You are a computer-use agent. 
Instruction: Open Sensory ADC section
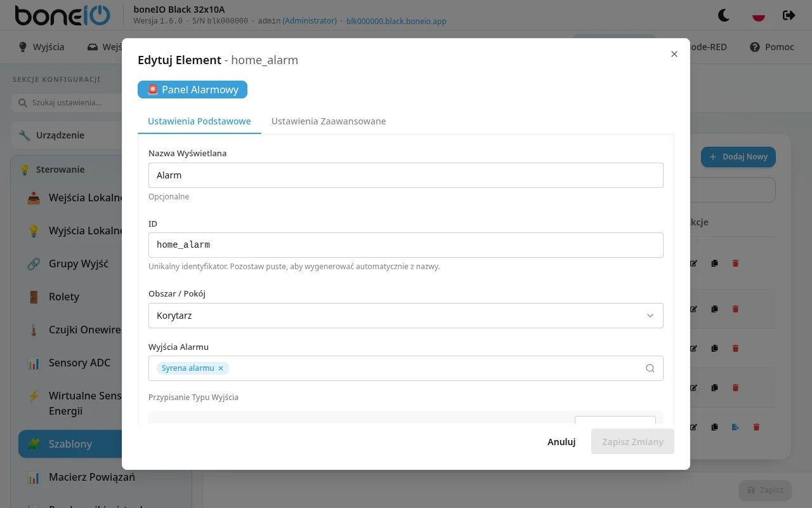click(x=74, y=363)
